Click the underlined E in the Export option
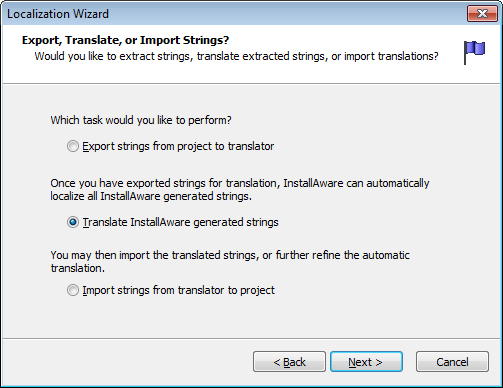 85,146
